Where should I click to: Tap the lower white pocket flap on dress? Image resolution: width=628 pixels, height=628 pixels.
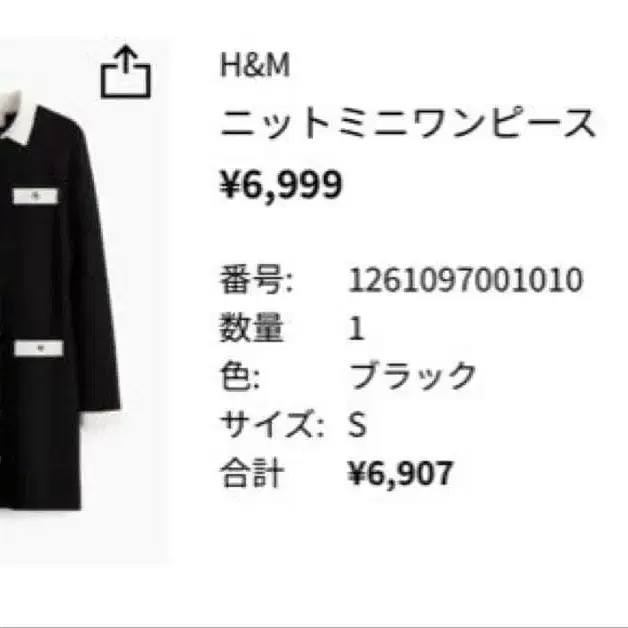39,348
